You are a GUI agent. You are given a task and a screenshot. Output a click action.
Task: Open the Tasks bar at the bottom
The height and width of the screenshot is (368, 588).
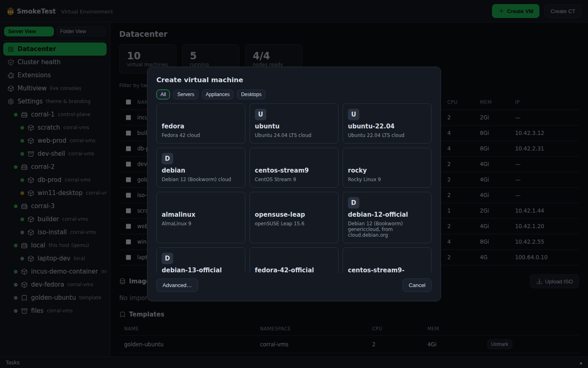[x=294, y=363]
